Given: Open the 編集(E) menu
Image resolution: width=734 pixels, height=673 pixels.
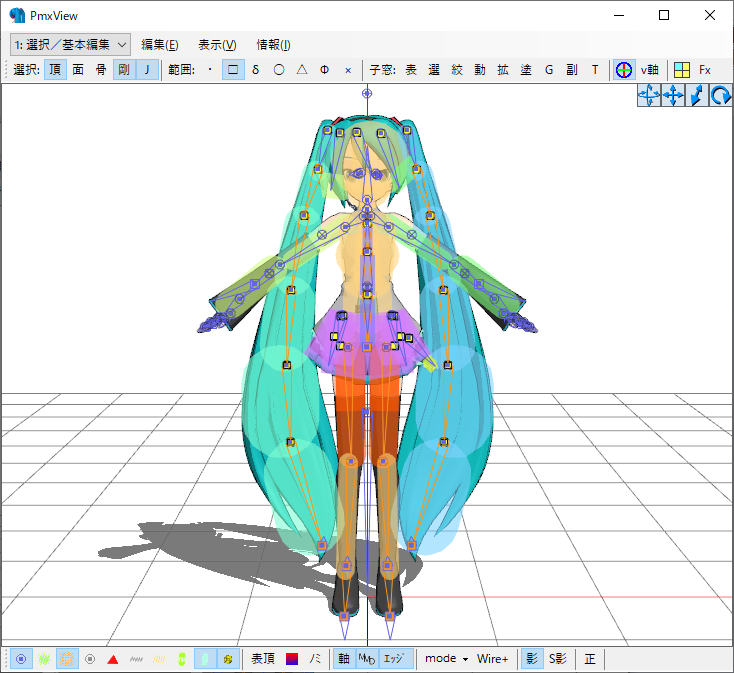Looking at the screenshot, I should click(x=160, y=45).
